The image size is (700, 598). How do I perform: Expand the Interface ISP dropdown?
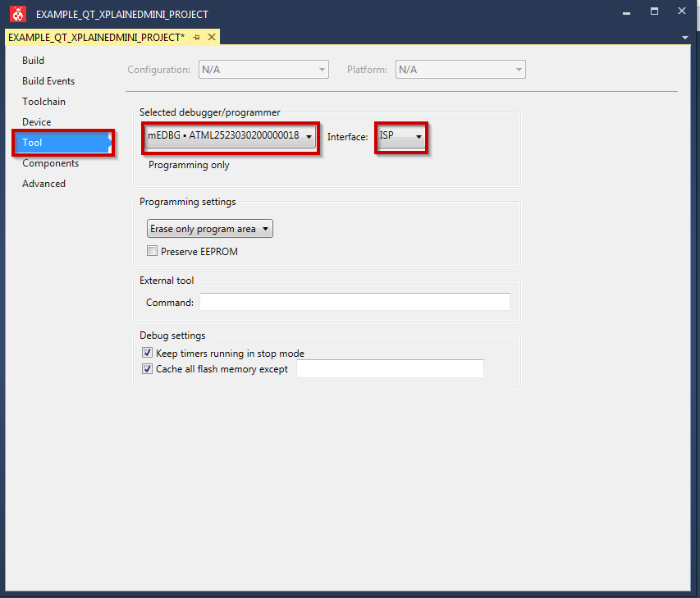click(x=401, y=136)
